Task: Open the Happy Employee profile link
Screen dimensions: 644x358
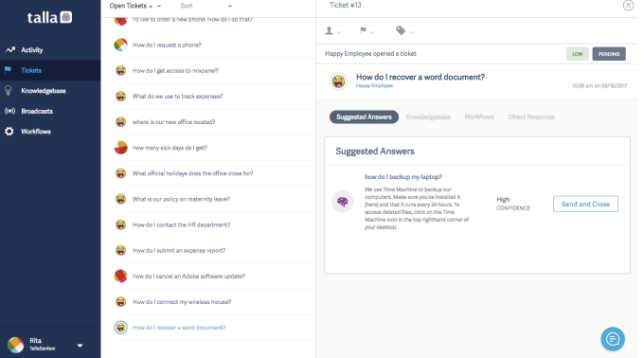Action: coord(374,86)
